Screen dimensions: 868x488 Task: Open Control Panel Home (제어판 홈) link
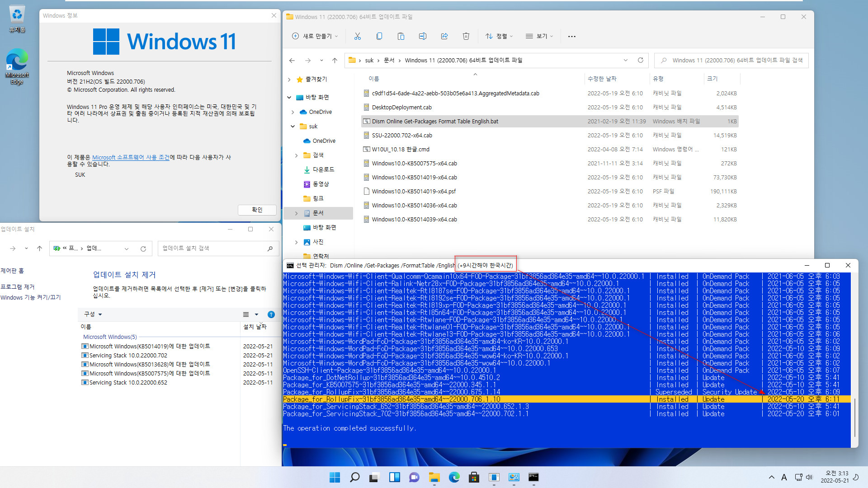[x=12, y=271]
